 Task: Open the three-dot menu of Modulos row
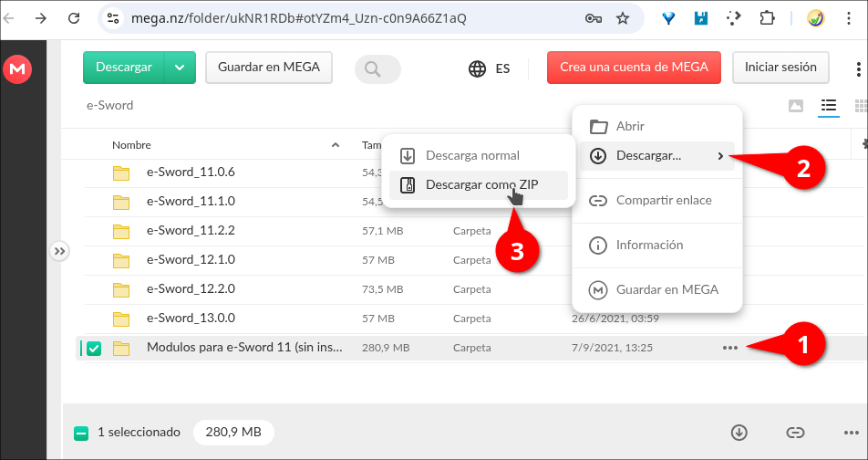[730, 348]
